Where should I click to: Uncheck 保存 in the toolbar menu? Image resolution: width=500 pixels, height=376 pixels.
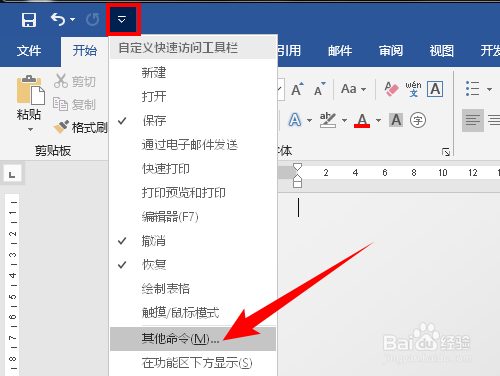193,120
